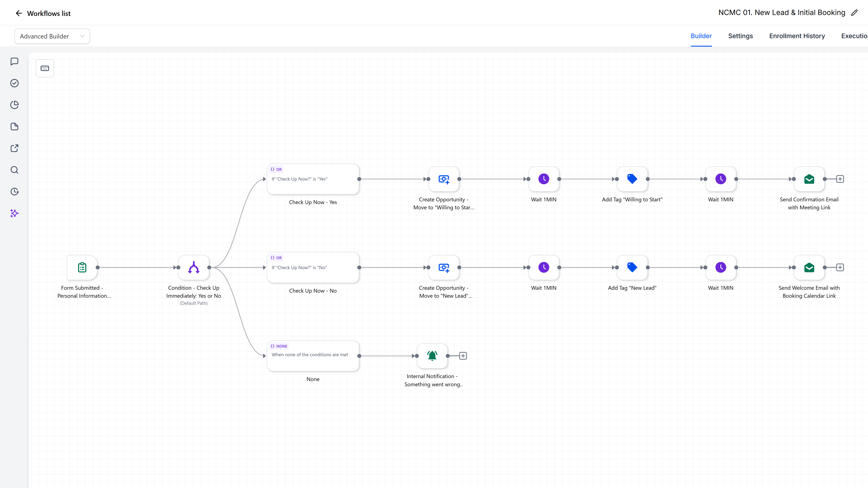Image resolution: width=868 pixels, height=488 pixels.
Task: Click the (Default Path) label
Action: 194,303
